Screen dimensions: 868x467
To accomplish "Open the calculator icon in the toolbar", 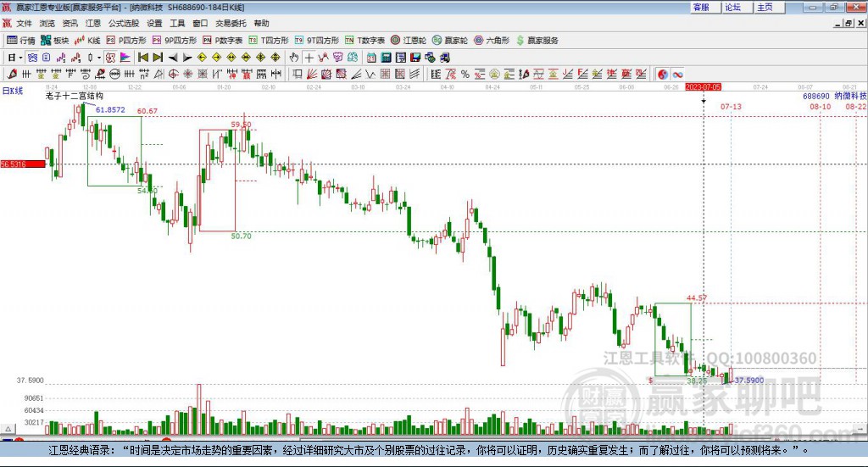I will point(386,58).
